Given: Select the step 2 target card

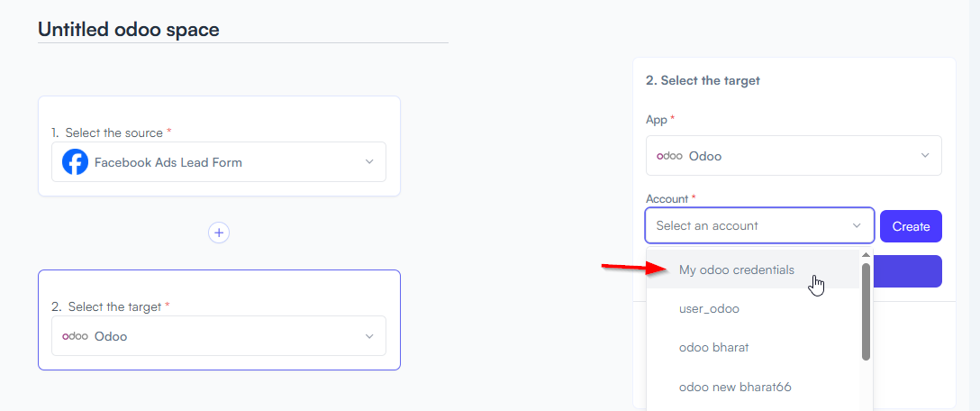Looking at the screenshot, I should (x=219, y=320).
